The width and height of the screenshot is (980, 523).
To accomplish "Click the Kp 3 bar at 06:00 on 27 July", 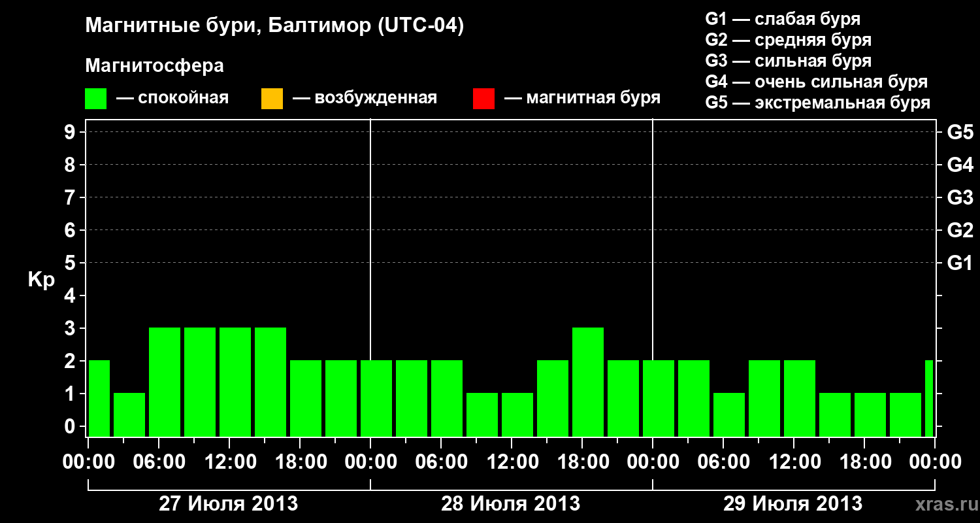I will [165, 382].
